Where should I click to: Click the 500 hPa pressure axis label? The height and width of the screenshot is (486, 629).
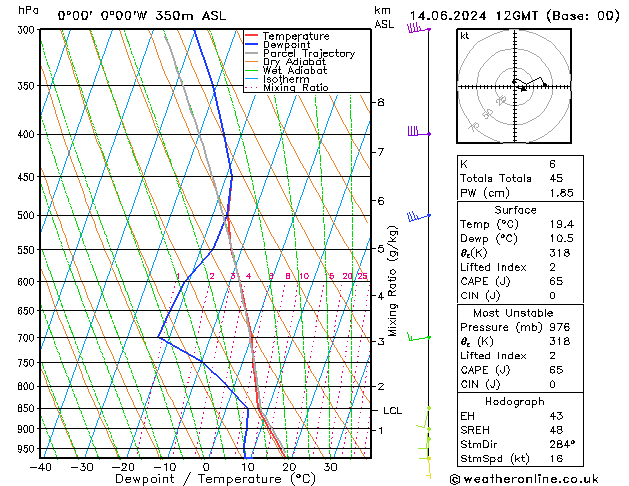point(28,215)
